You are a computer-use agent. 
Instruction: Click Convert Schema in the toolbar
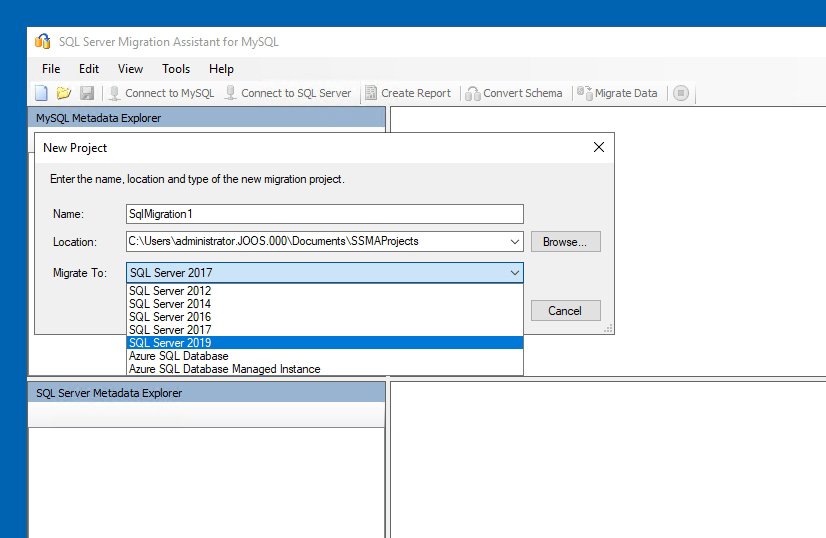click(514, 93)
